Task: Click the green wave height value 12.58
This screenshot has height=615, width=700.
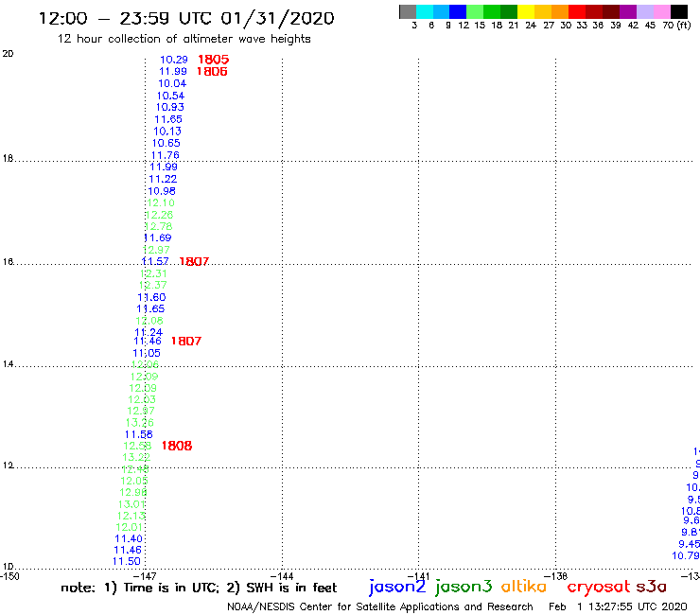Action: pos(137,447)
